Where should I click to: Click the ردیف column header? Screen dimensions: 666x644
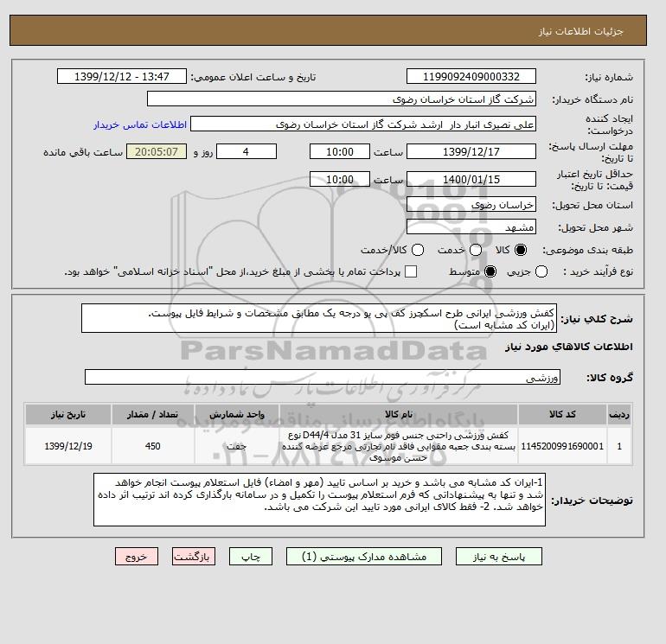619,414
